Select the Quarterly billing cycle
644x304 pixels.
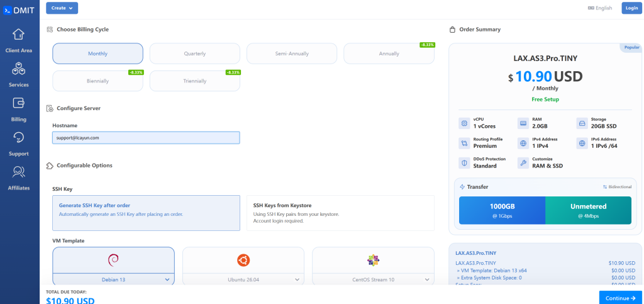tap(195, 53)
